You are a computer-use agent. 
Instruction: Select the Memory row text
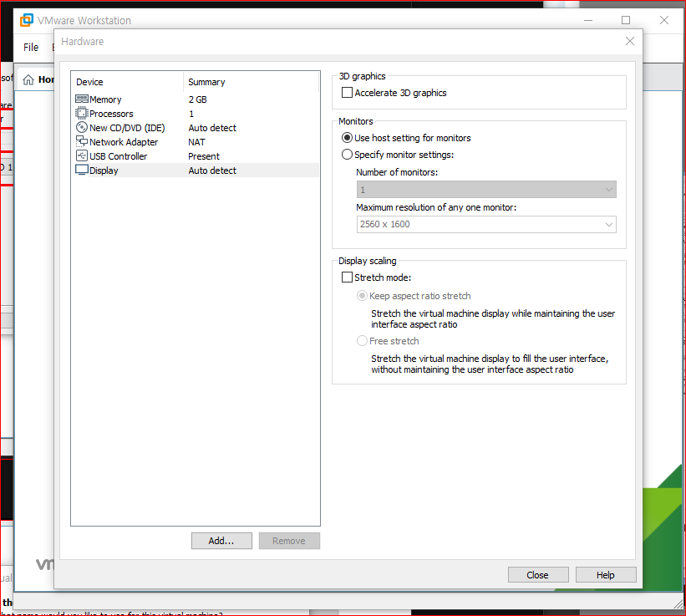coord(105,99)
